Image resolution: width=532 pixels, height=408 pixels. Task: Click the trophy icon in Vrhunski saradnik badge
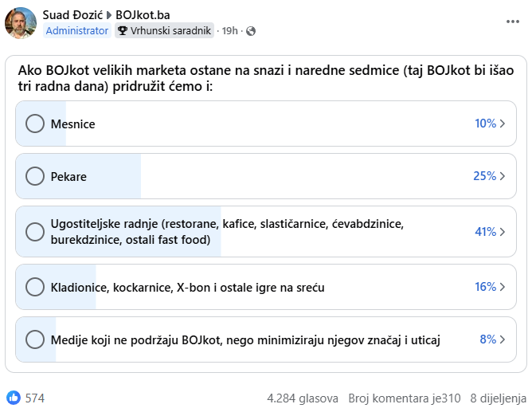[x=123, y=31]
